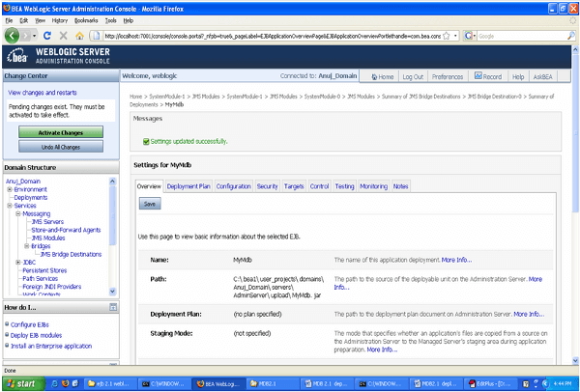Collapse the Messaging tree node
The height and width of the screenshot is (392, 580).
[x=18, y=213]
